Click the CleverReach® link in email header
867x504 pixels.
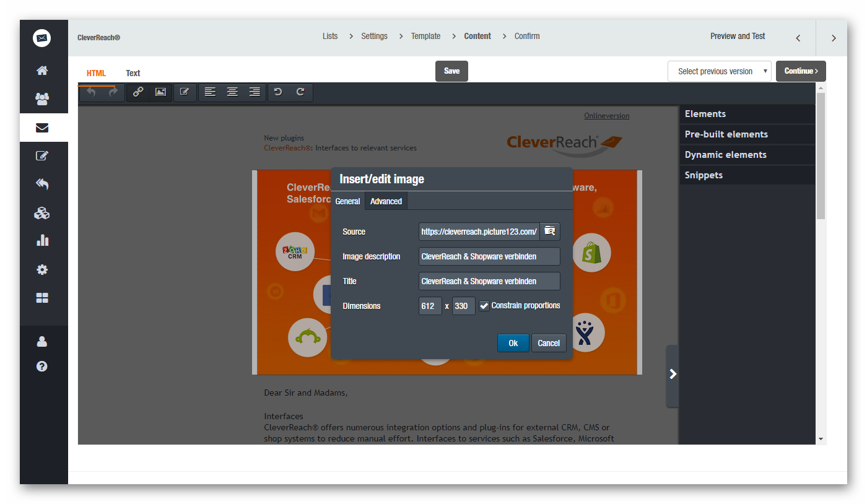[x=289, y=148]
